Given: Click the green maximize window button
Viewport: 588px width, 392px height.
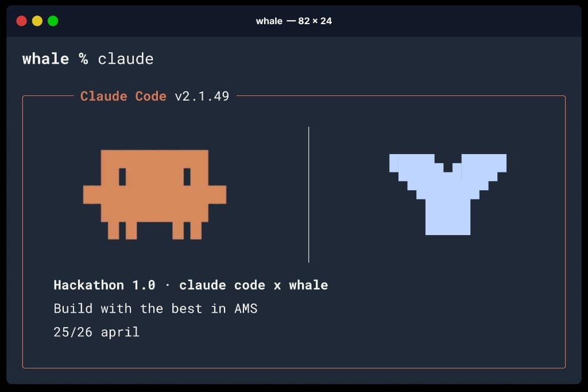Looking at the screenshot, I should (53, 21).
